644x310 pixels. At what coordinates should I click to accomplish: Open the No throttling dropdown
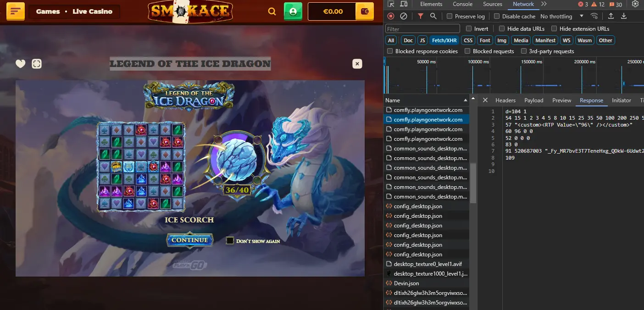[x=562, y=16]
